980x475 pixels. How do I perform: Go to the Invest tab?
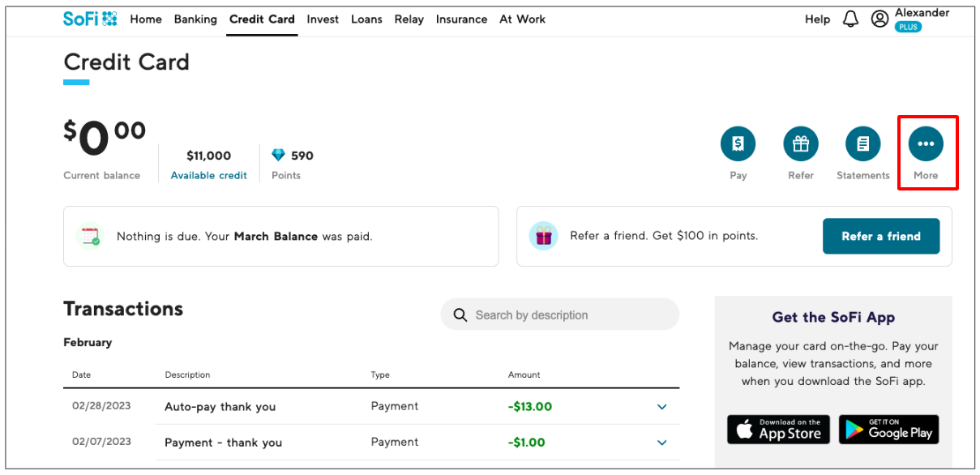coord(323,19)
